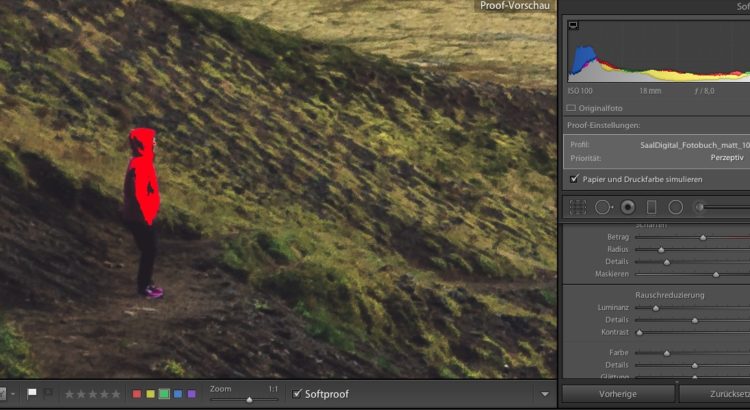Toggle monitor gamut warning in histogram corner

pos(573,26)
